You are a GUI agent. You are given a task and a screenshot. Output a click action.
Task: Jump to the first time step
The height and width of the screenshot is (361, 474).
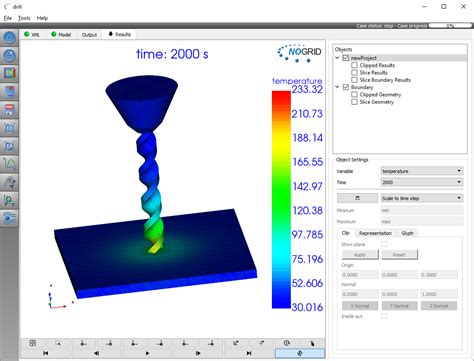click(46, 353)
